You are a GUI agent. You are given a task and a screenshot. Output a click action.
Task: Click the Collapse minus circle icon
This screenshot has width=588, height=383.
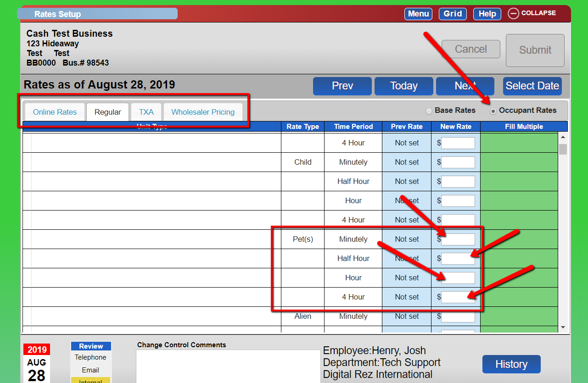(x=513, y=14)
